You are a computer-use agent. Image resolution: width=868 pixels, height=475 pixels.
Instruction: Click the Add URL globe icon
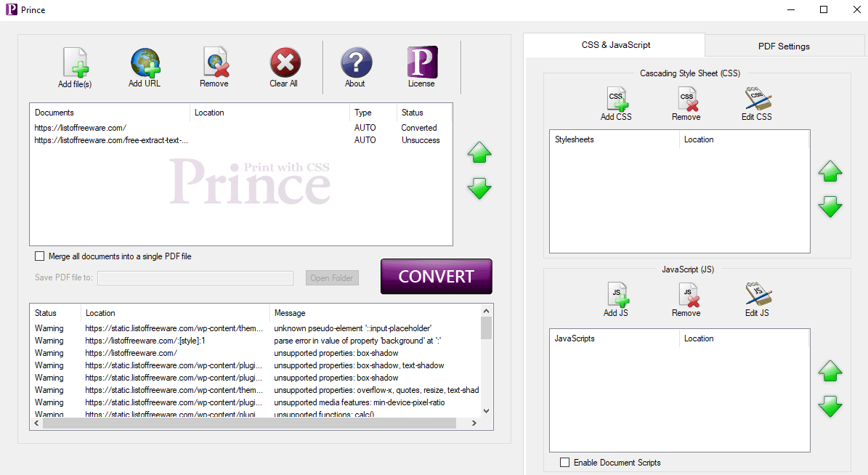pyautogui.click(x=145, y=62)
